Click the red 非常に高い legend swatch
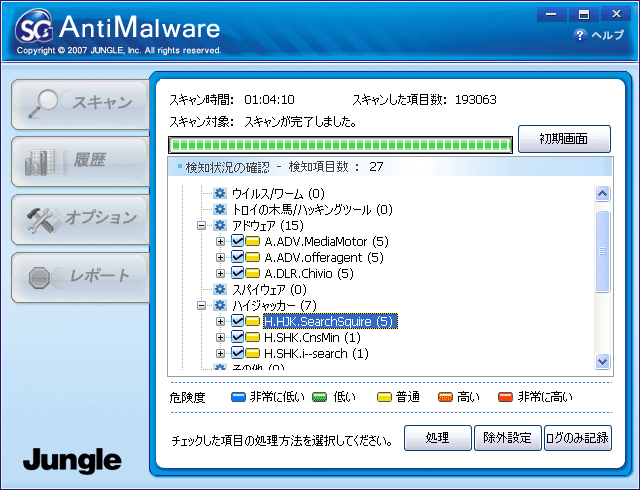Screen dimensions: 640x490 (505, 396)
